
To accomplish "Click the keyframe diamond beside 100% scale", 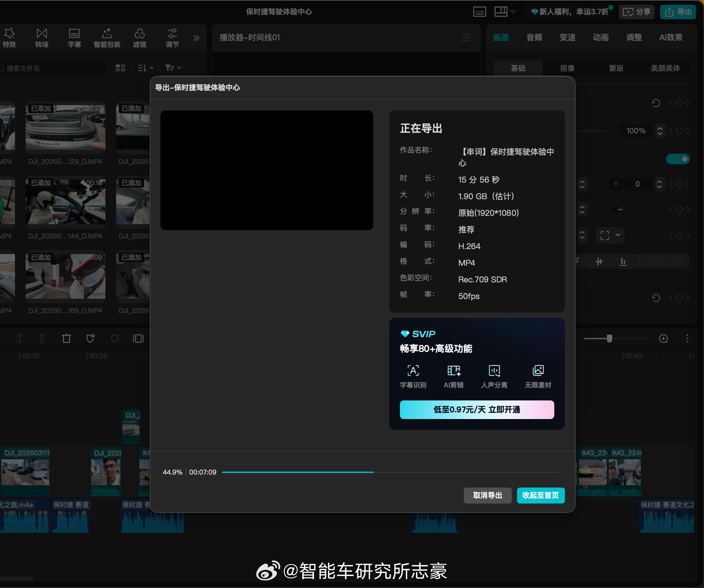I will [679, 131].
